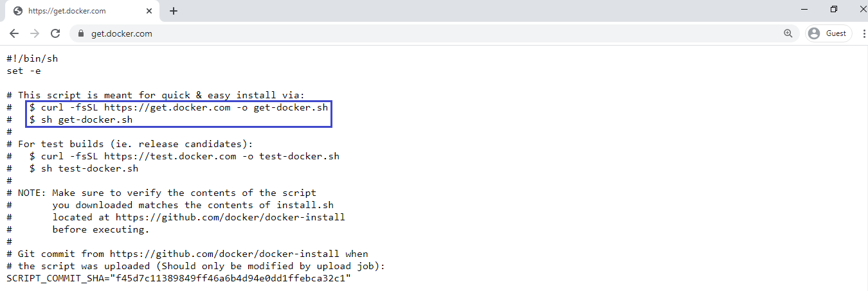Click the forward navigation arrow
Image resolution: width=868 pixels, height=291 pixels.
pyautogui.click(x=35, y=33)
